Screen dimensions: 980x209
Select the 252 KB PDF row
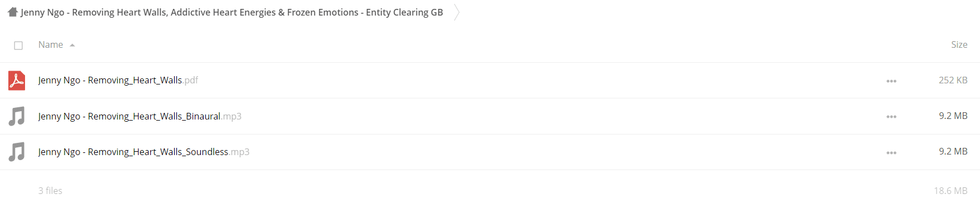(x=490, y=81)
